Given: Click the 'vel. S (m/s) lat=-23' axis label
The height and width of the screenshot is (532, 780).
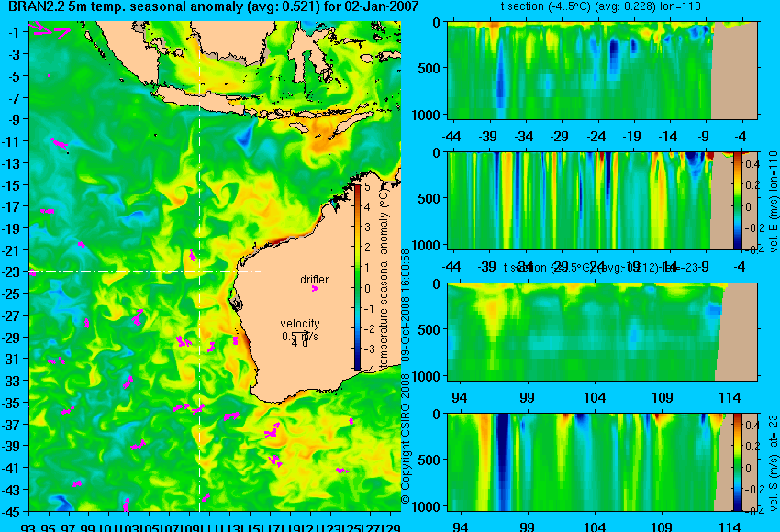Looking at the screenshot, I should click(774, 462).
